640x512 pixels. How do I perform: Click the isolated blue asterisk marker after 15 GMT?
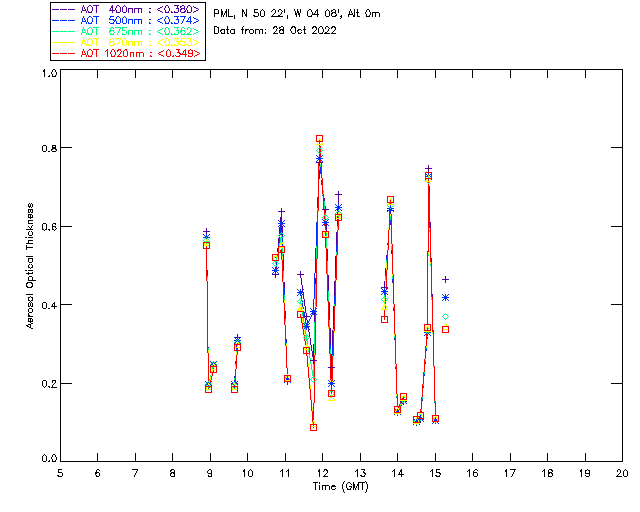[445, 298]
